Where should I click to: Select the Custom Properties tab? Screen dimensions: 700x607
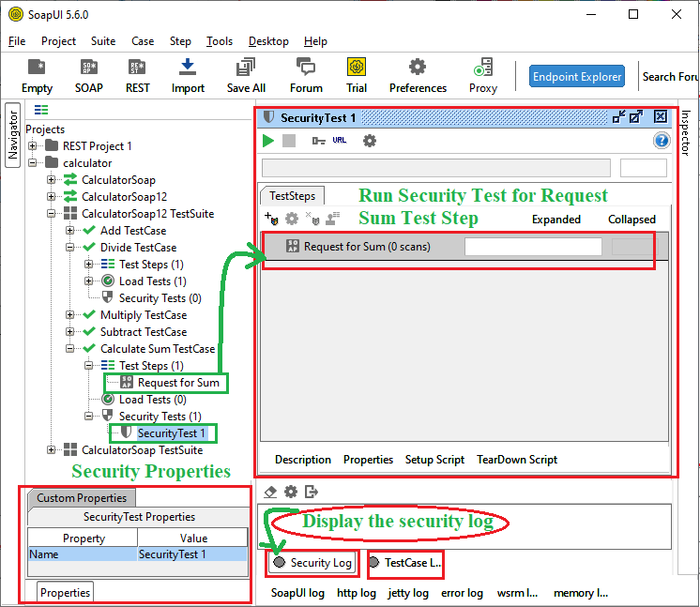(82, 497)
